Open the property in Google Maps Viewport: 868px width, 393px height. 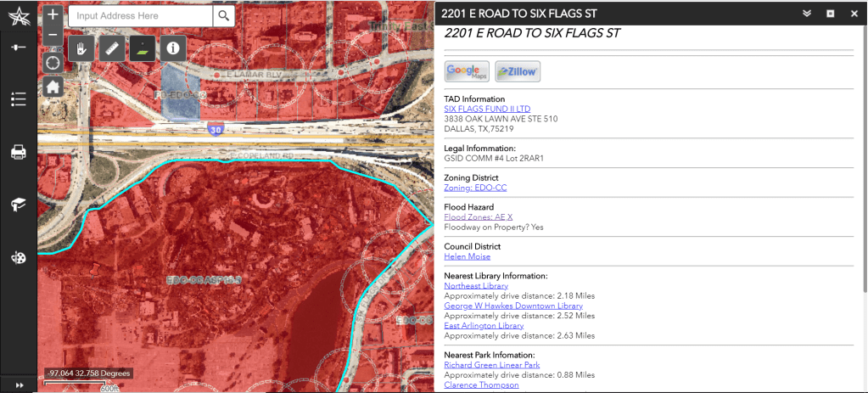click(x=468, y=71)
